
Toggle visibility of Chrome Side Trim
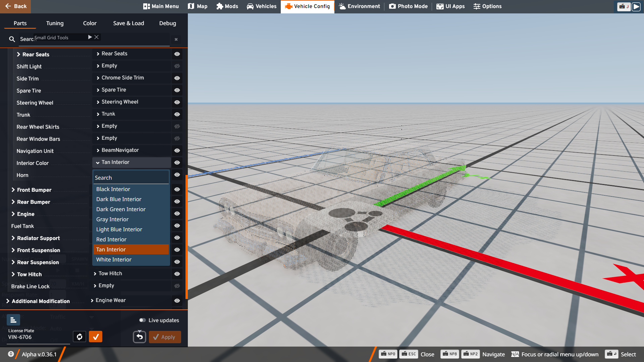click(x=177, y=78)
